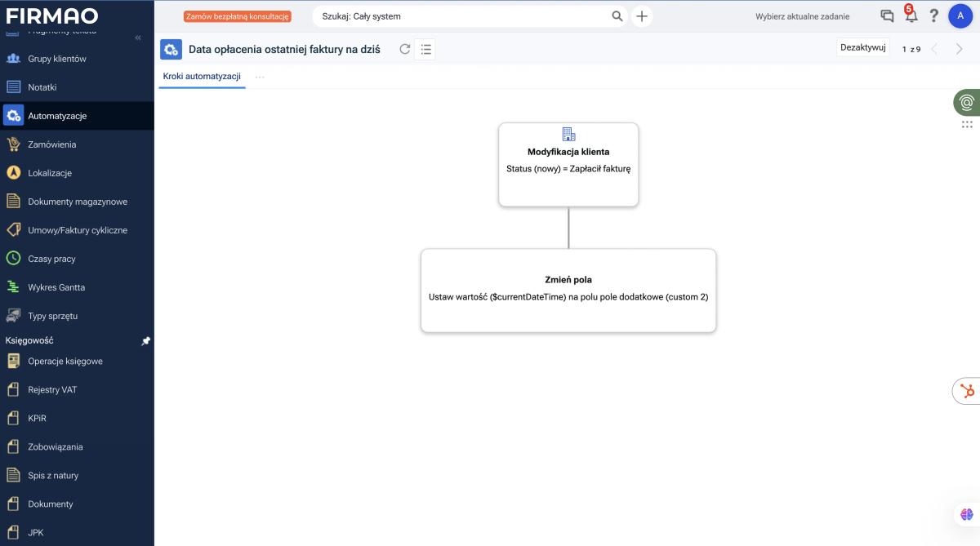Open help with the question mark icon
980x546 pixels.
click(x=934, y=16)
